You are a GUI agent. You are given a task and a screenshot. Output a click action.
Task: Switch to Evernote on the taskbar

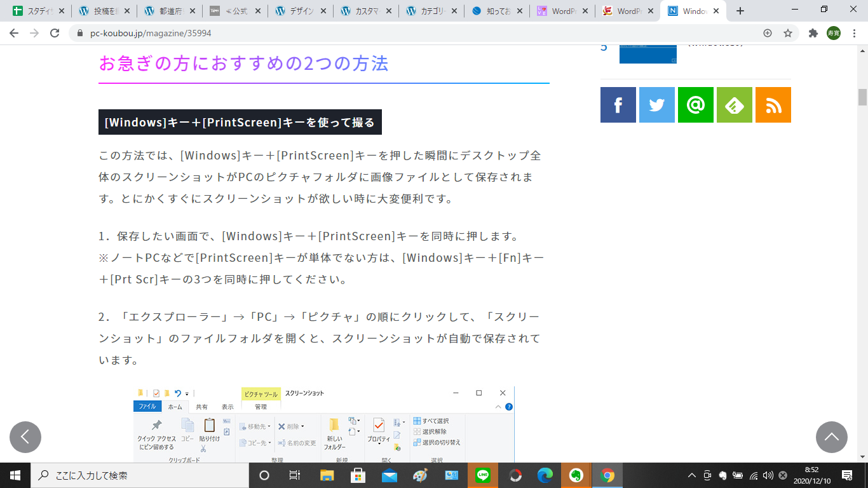[576, 475]
